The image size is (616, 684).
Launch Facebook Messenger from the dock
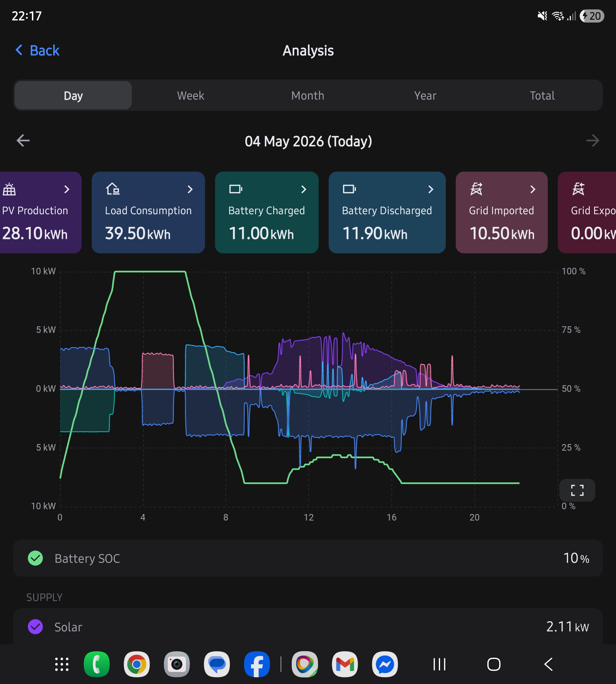[x=385, y=664]
